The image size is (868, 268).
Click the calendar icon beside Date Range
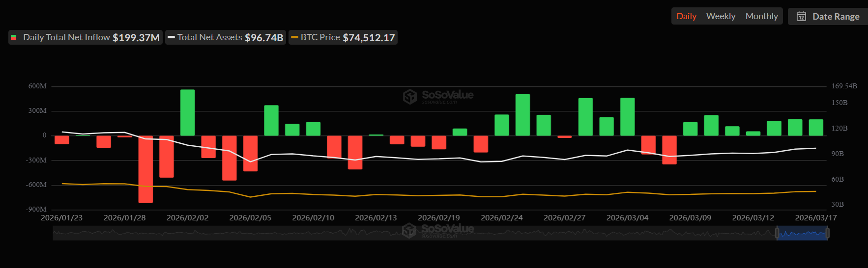tap(801, 16)
